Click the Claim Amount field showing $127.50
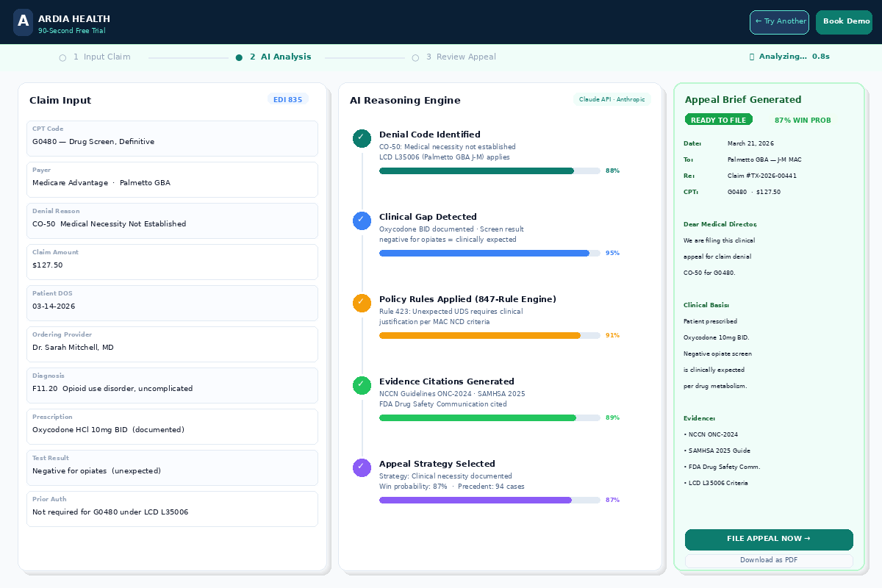882x588 pixels. (x=172, y=262)
